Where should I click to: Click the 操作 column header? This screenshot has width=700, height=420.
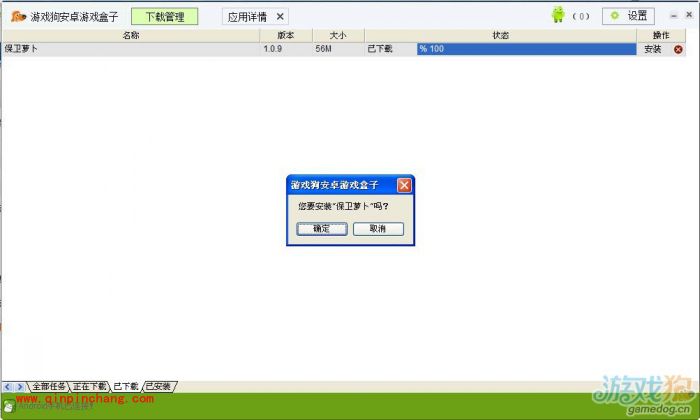[x=661, y=35]
